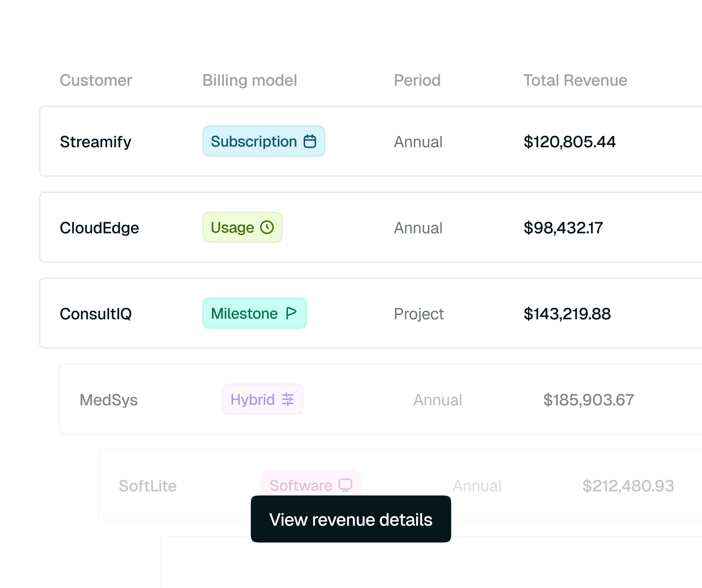This screenshot has width=702, height=588.
Task: Select the MedSys customer name
Action: (x=109, y=400)
